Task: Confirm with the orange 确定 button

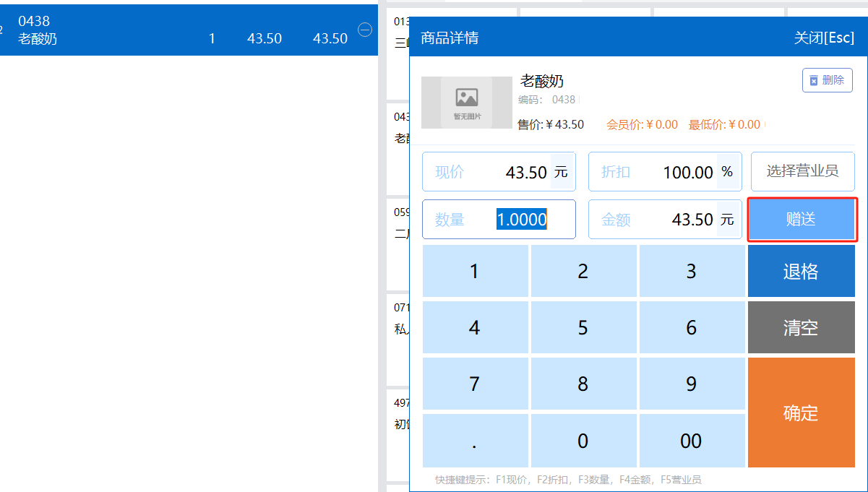Action: [x=802, y=413]
